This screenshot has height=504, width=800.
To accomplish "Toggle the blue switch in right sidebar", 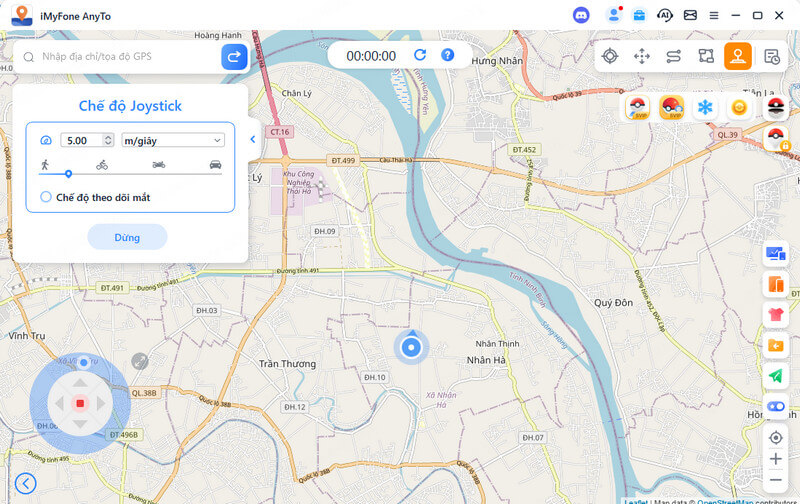I will click(775, 406).
